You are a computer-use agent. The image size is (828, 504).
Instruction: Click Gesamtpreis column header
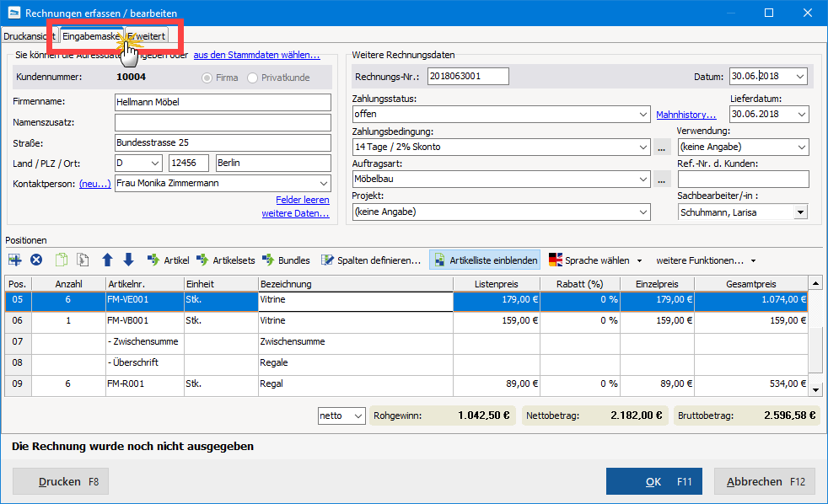tap(751, 284)
